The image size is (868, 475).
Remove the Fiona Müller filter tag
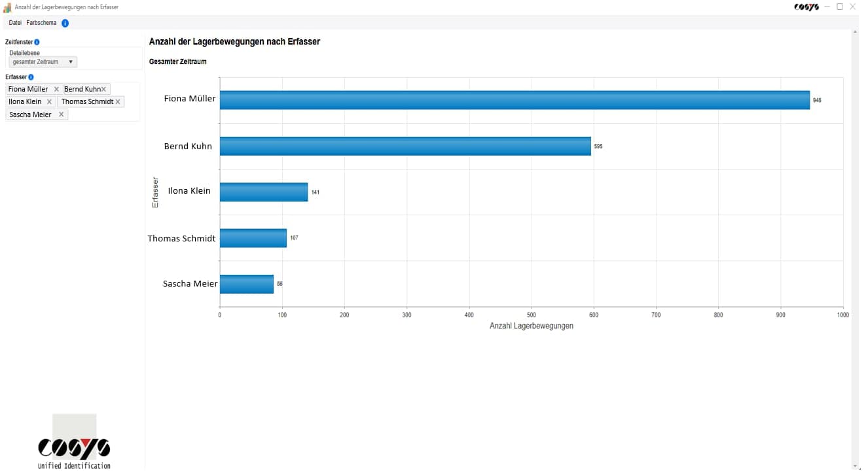click(56, 89)
